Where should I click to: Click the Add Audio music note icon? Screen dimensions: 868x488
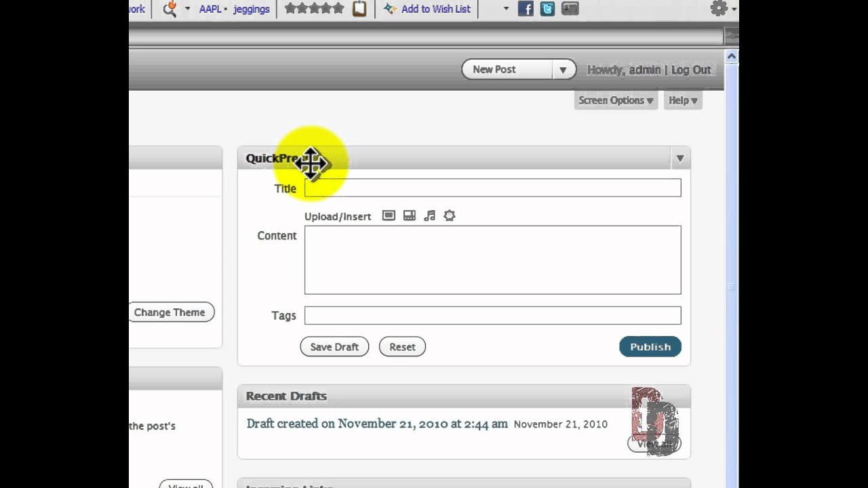[x=429, y=216]
